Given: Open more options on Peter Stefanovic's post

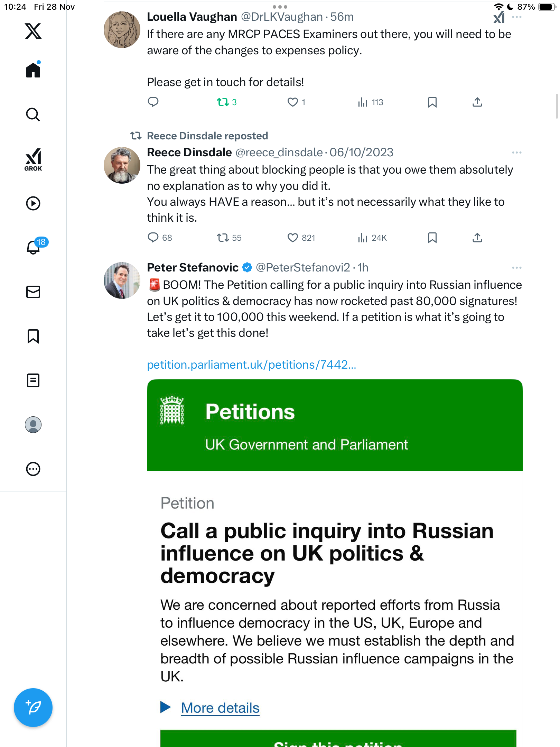Looking at the screenshot, I should point(516,268).
